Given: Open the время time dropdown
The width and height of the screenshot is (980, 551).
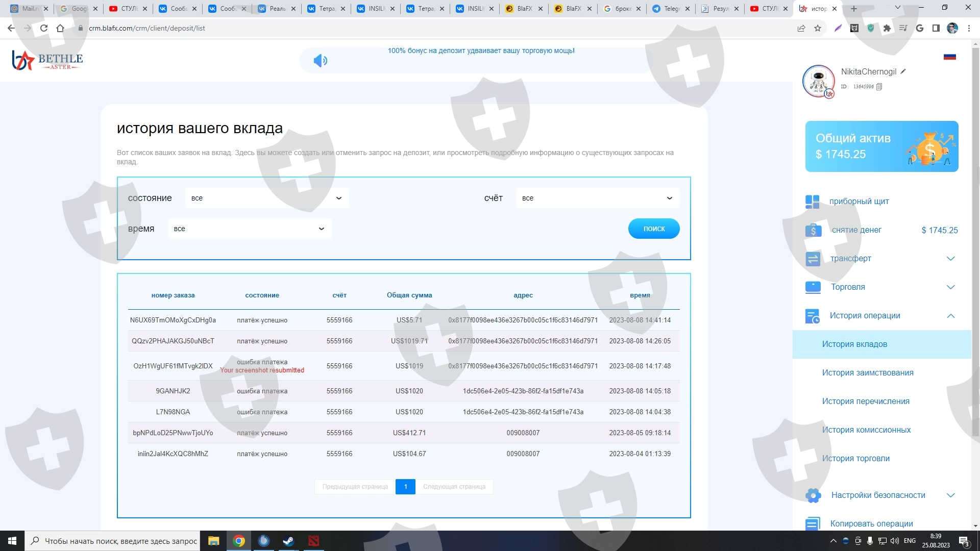Looking at the screenshot, I should pos(250,229).
